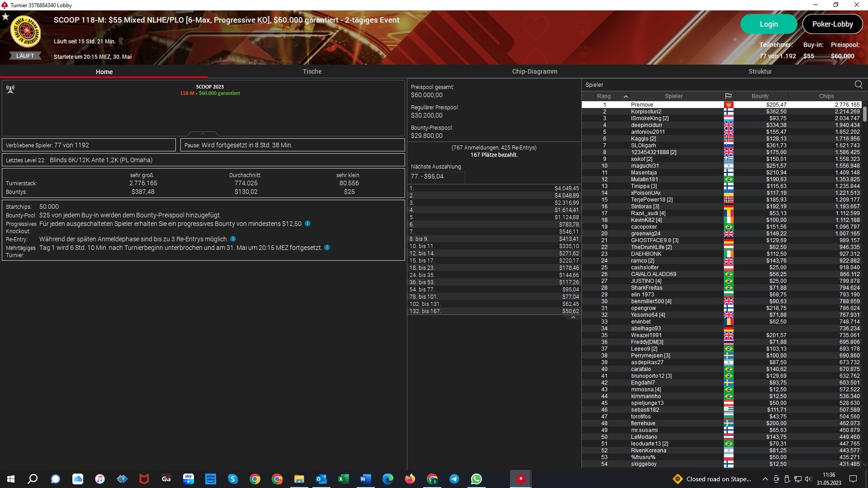Sort player list by Bounty column
Screen dimensions: 868x488
760,96
